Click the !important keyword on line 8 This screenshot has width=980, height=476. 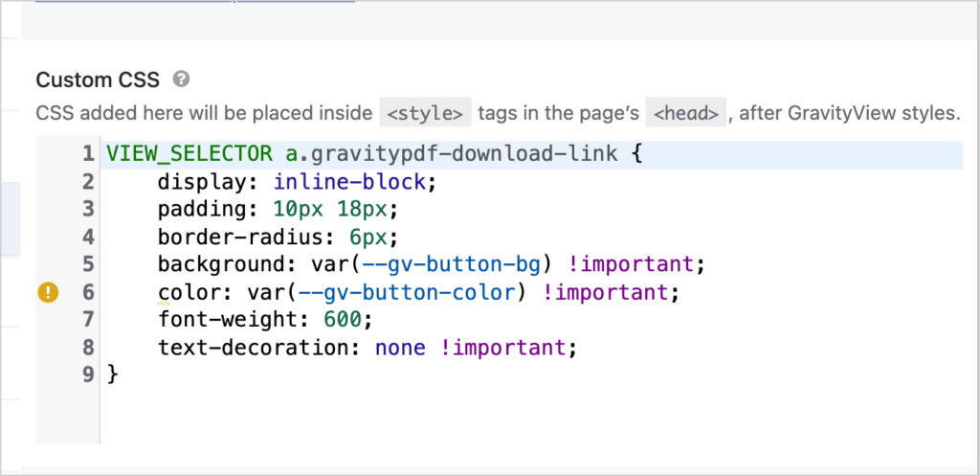point(503,347)
